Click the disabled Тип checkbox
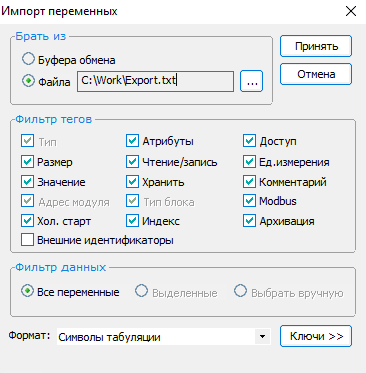The image size is (366, 373). pyautogui.click(x=27, y=141)
